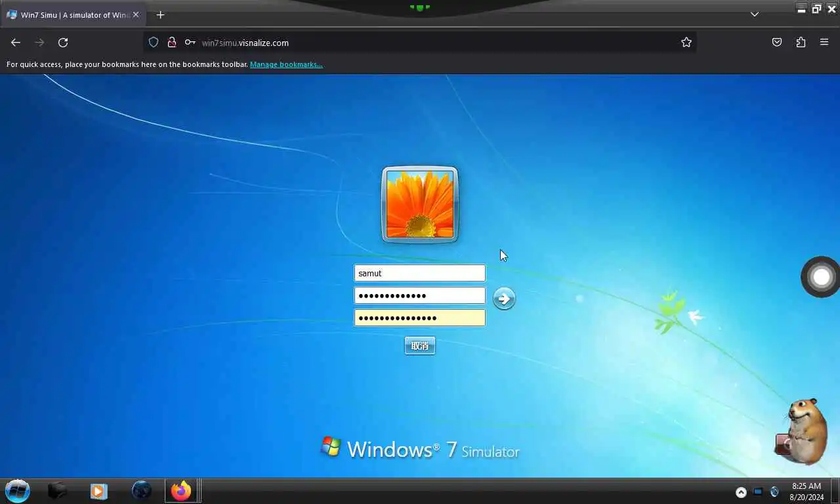The width and height of the screenshot is (840, 504).
Task: Open the Windows Start orb
Action: click(x=18, y=491)
